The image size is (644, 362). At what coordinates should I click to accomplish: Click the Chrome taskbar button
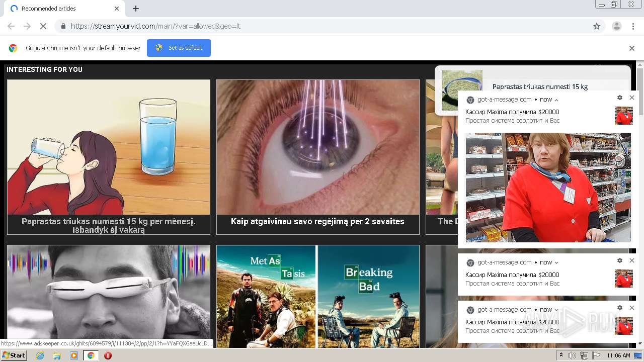click(91, 355)
